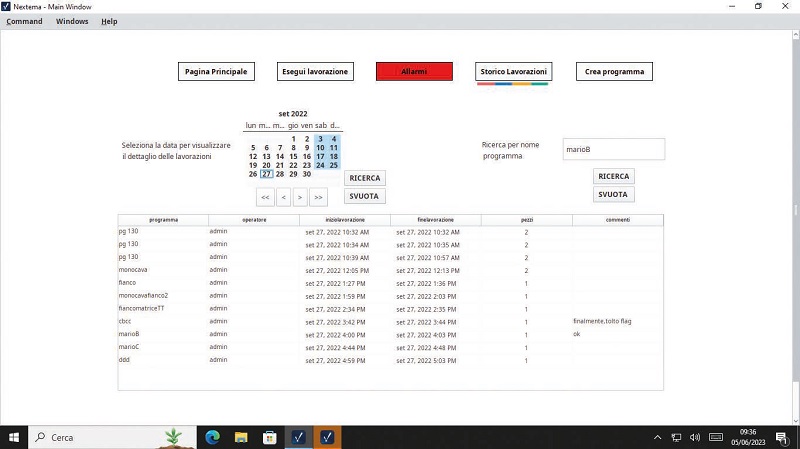Jump forward with the double right arrow
This screenshot has width=800, height=449.
318,197
